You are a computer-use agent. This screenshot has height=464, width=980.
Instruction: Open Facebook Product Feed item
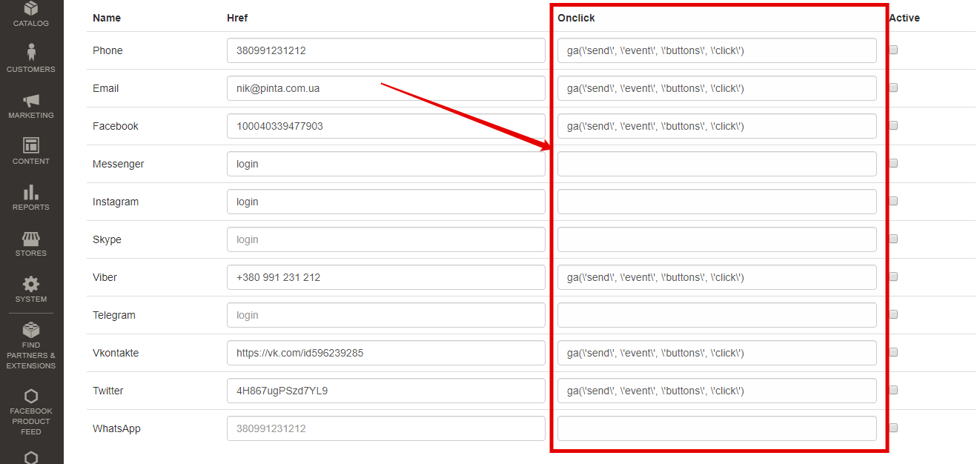31,412
